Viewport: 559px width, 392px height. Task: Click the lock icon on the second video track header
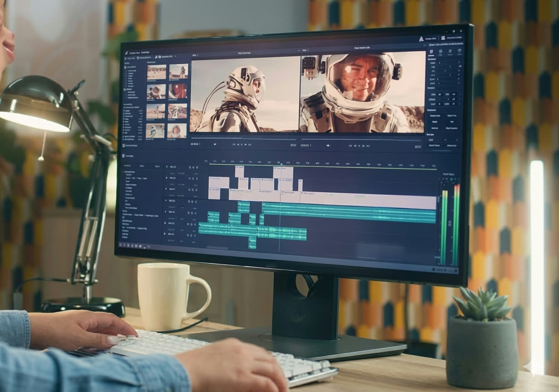coord(167,178)
